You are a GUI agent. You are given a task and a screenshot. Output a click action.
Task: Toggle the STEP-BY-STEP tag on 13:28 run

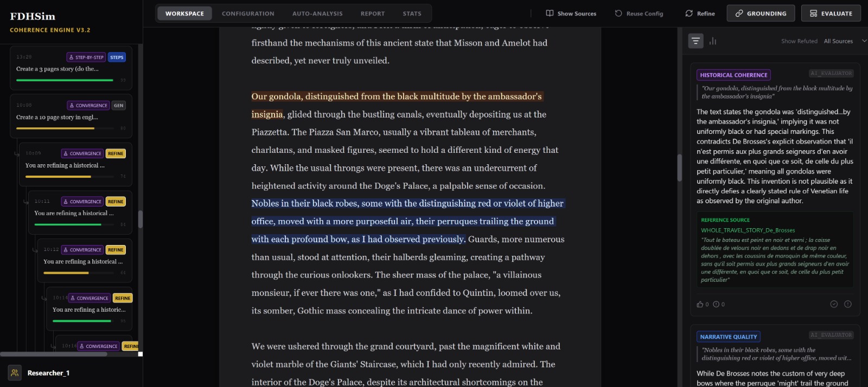click(x=86, y=57)
